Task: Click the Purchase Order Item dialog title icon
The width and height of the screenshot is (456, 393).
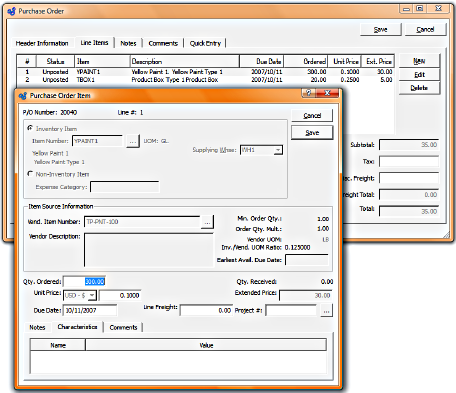Action: coord(23,96)
